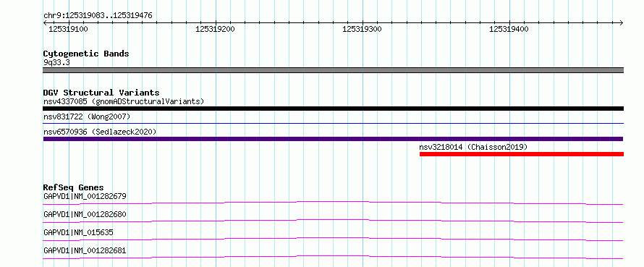This screenshot has height=267, width=644.
Task: Select the thin blue nsv831722 variant line
Action: (x=334, y=123)
